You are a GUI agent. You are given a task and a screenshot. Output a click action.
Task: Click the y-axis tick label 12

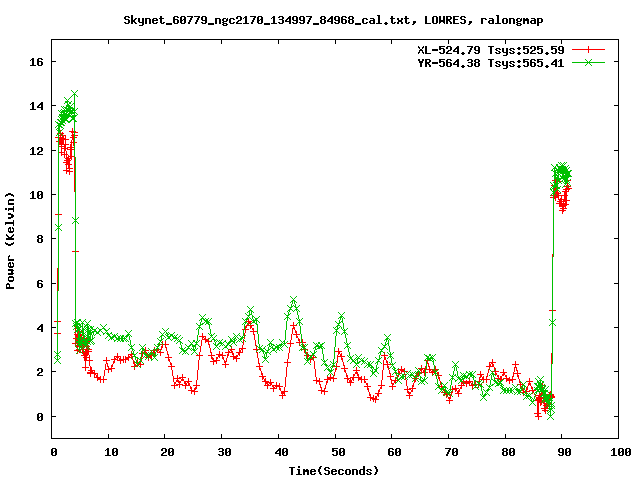[x=36, y=151]
